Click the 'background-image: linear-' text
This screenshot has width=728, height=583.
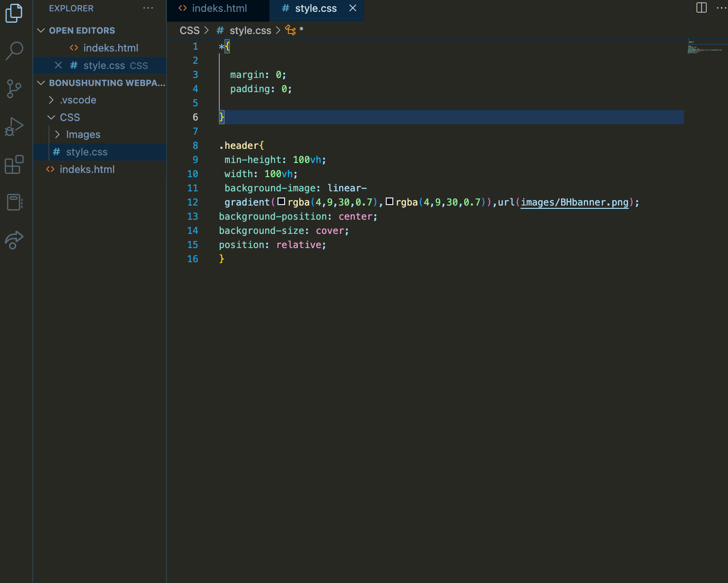(x=295, y=188)
